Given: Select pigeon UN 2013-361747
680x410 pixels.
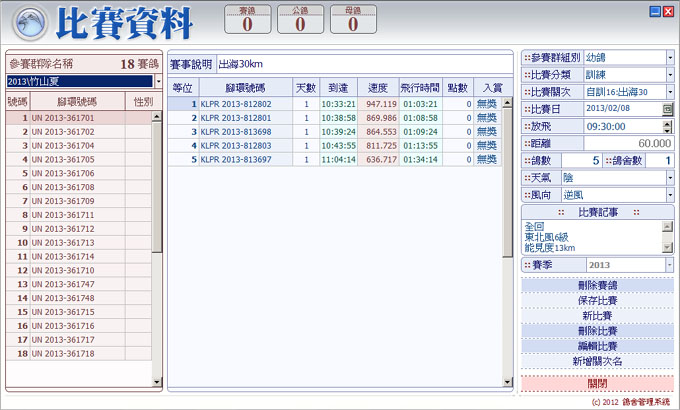Looking at the screenshot, I should pos(79,285).
